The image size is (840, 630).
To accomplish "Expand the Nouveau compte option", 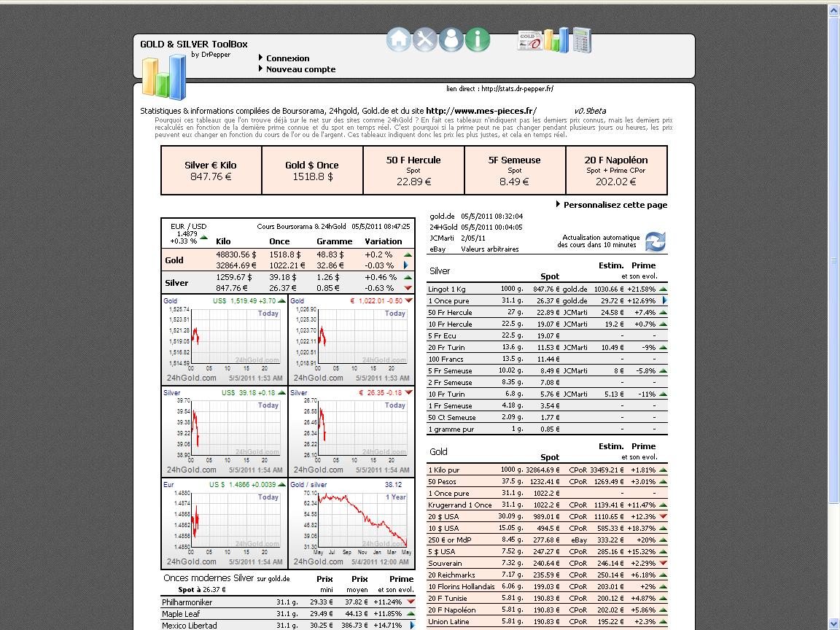I will [300, 69].
